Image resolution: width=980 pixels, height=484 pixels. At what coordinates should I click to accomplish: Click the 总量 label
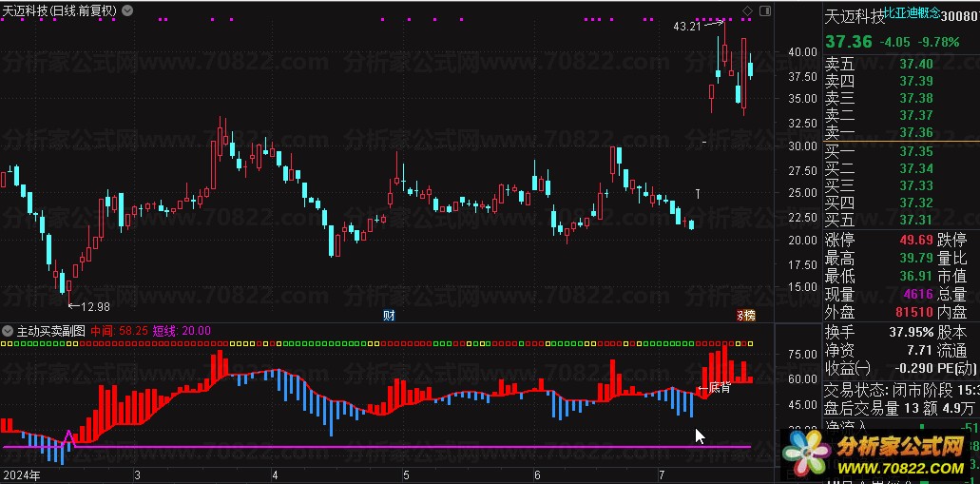[952, 294]
